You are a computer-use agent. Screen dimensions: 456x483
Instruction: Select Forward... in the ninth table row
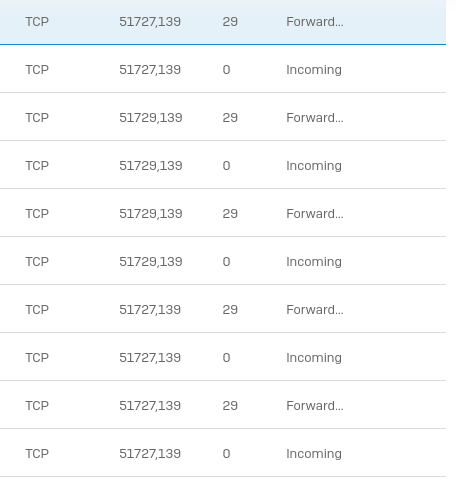click(315, 406)
